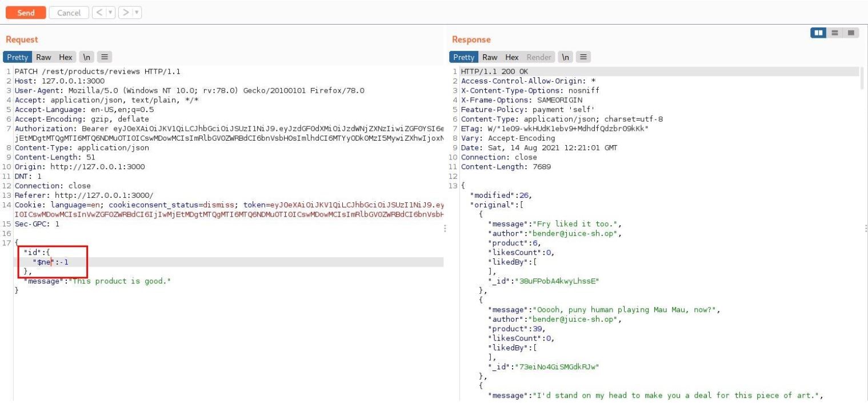Image resolution: width=868 pixels, height=411 pixels.
Task: Switch Response view to Hex tab
Action: point(512,57)
